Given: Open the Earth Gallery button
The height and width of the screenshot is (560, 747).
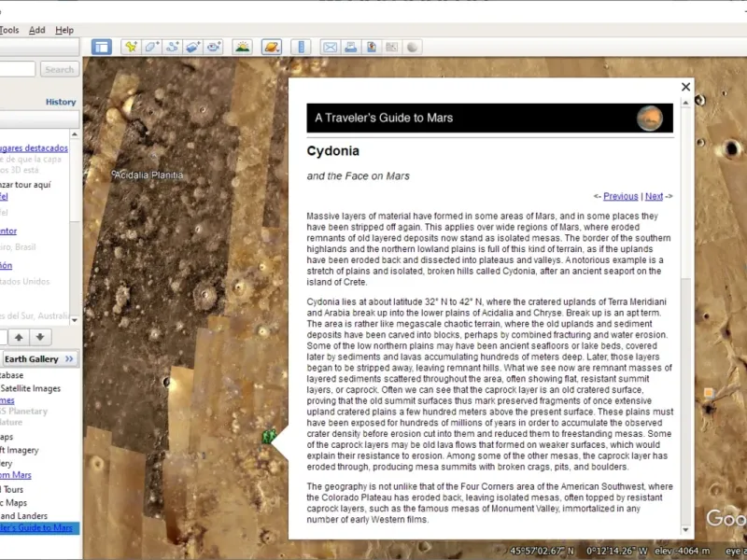Looking at the screenshot, I should 39,358.
